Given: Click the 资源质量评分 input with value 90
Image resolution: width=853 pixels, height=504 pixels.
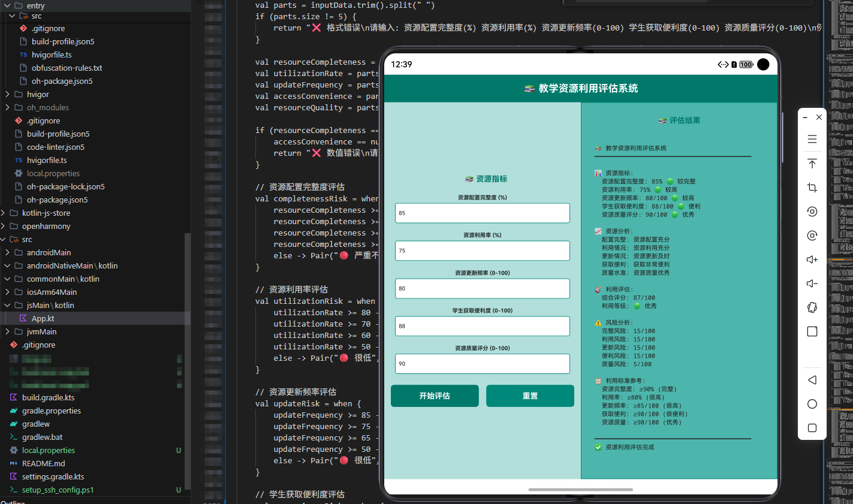Looking at the screenshot, I should (483, 364).
